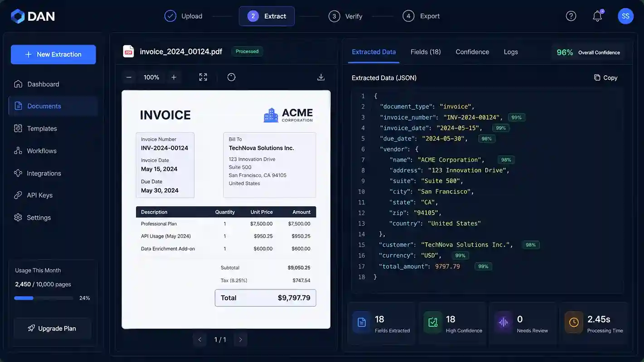The width and height of the screenshot is (644, 362).
Task: Switch to the Fields (18) tab
Action: tap(426, 52)
